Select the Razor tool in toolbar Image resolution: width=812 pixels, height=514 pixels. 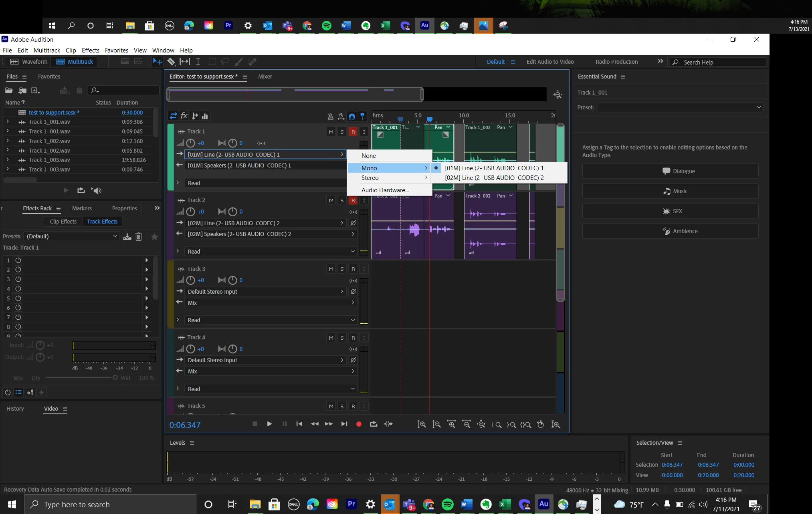(x=171, y=61)
